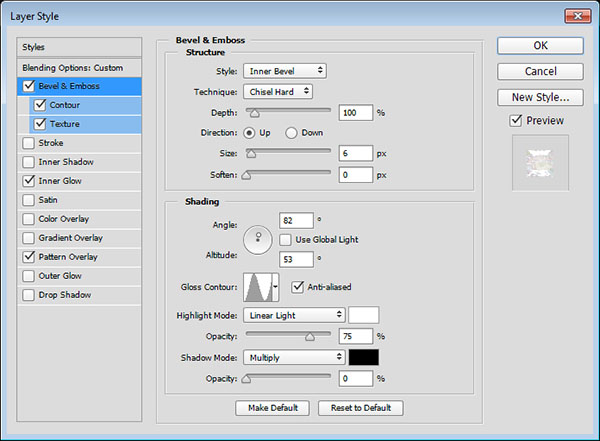
Task: Click the layer style preview thumbnail
Action: pyautogui.click(x=540, y=161)
